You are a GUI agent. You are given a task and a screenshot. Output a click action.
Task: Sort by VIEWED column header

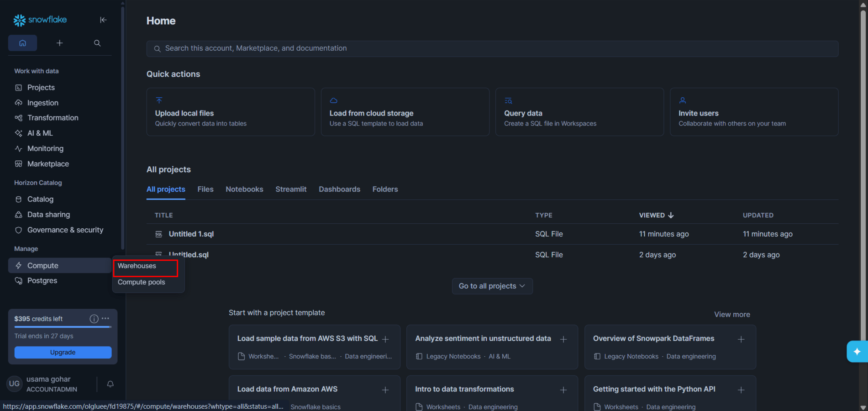[656, 215]
